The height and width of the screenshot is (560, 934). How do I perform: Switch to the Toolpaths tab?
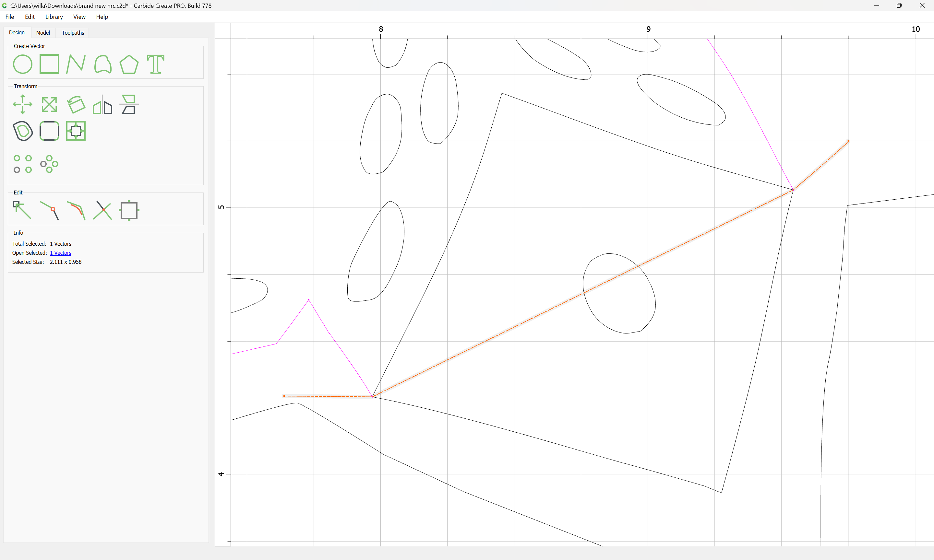[x=73, y=33]
